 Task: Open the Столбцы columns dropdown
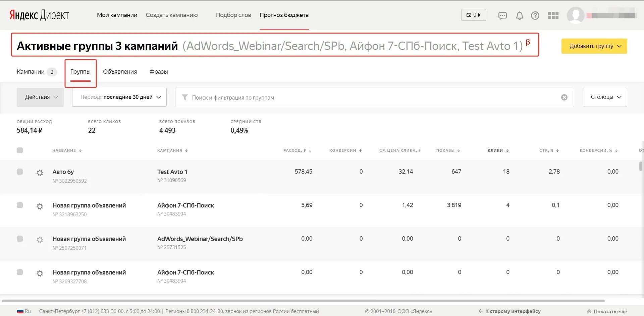tap(605, 97)
